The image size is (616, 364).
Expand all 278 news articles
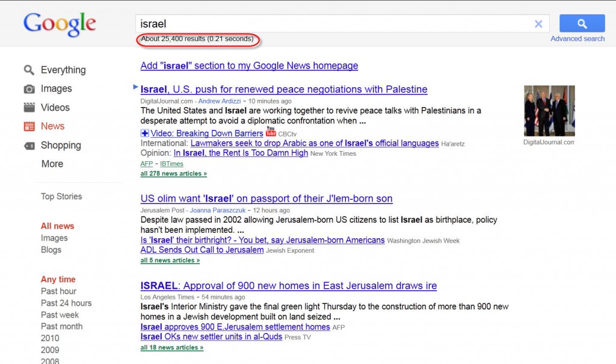tap(173, 173)
